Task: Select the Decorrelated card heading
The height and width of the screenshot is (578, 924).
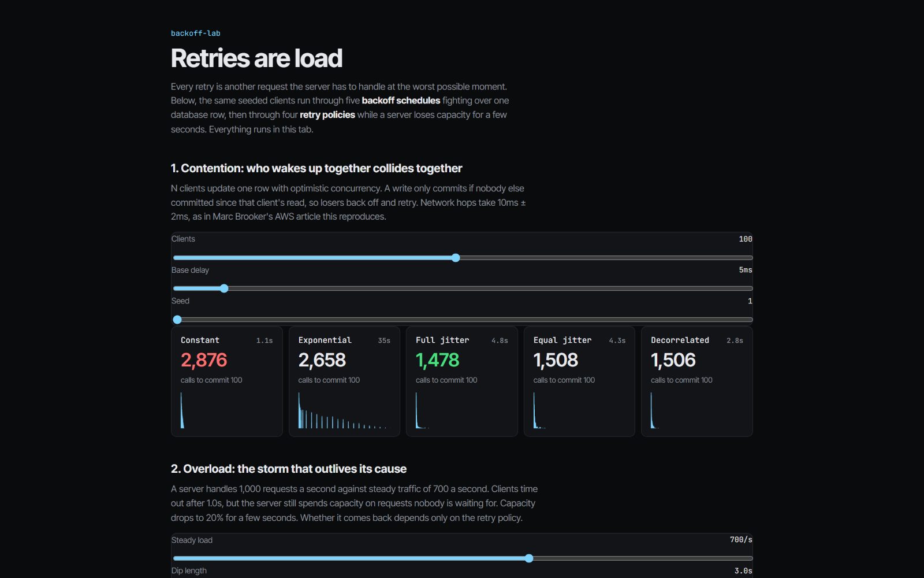Action: [x=680, y=340]
